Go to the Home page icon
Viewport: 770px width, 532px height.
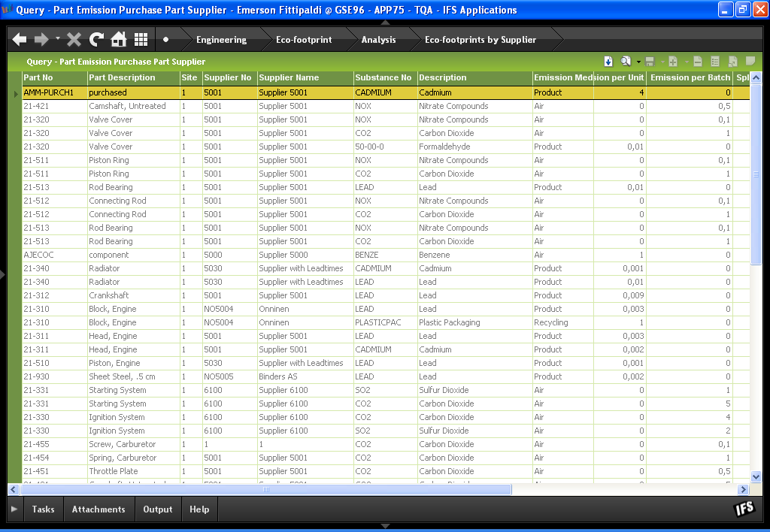click(119, 39)
